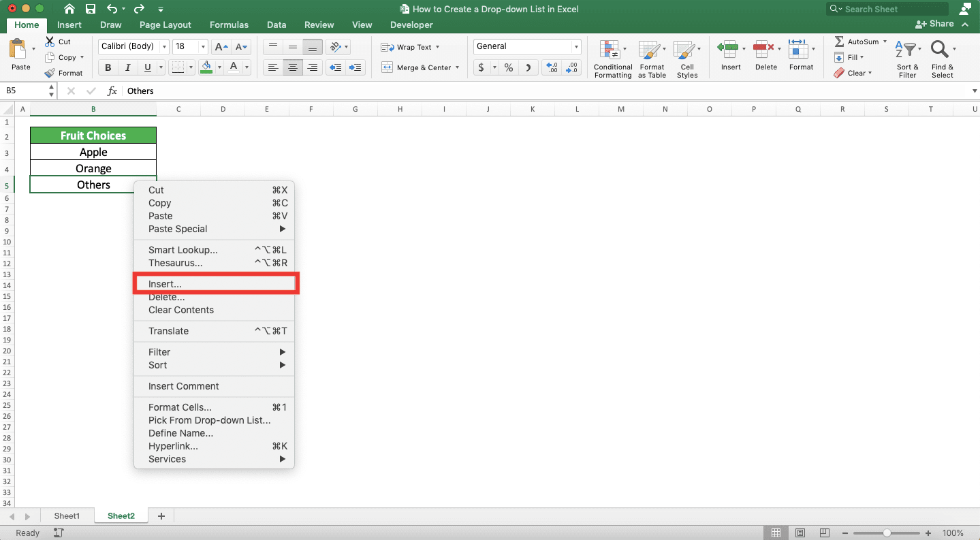Decrease decimal places

point(572,67)
